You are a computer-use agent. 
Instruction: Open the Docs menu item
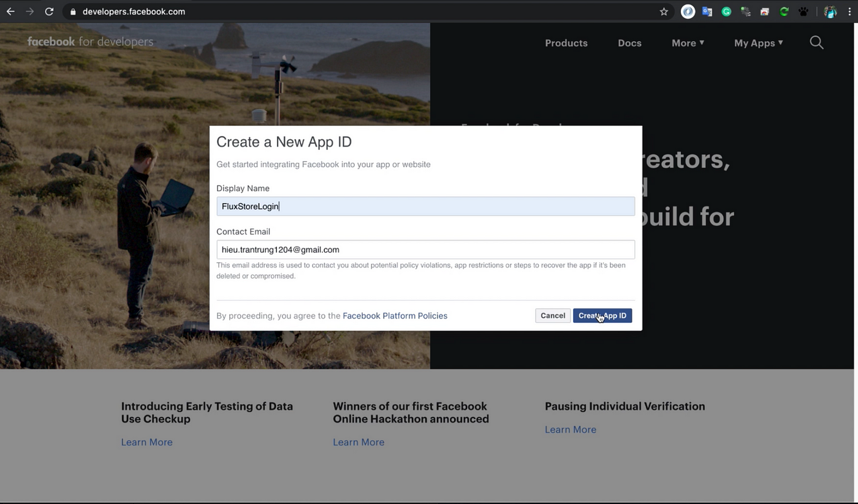(629, 43)
